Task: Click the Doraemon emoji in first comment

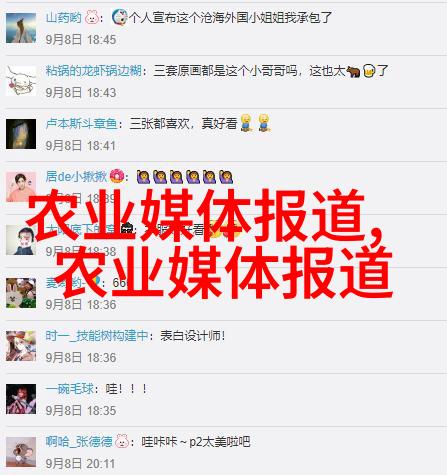Action: (x=119, y=18)
